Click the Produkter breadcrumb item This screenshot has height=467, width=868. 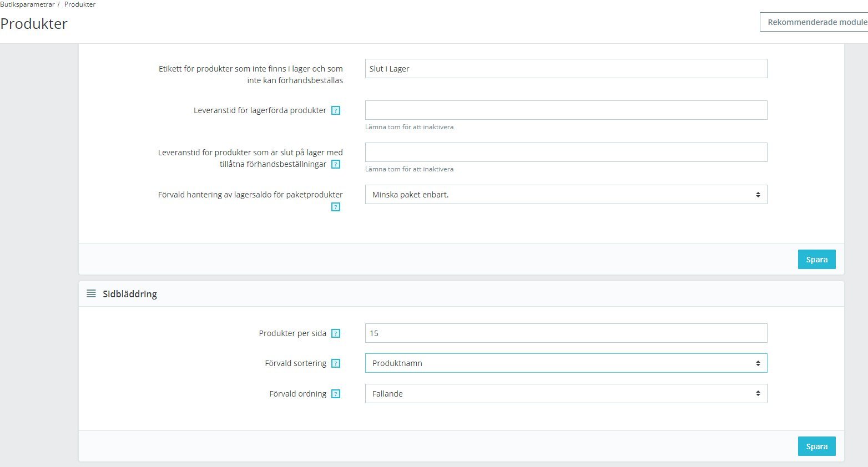coord(80,4)
